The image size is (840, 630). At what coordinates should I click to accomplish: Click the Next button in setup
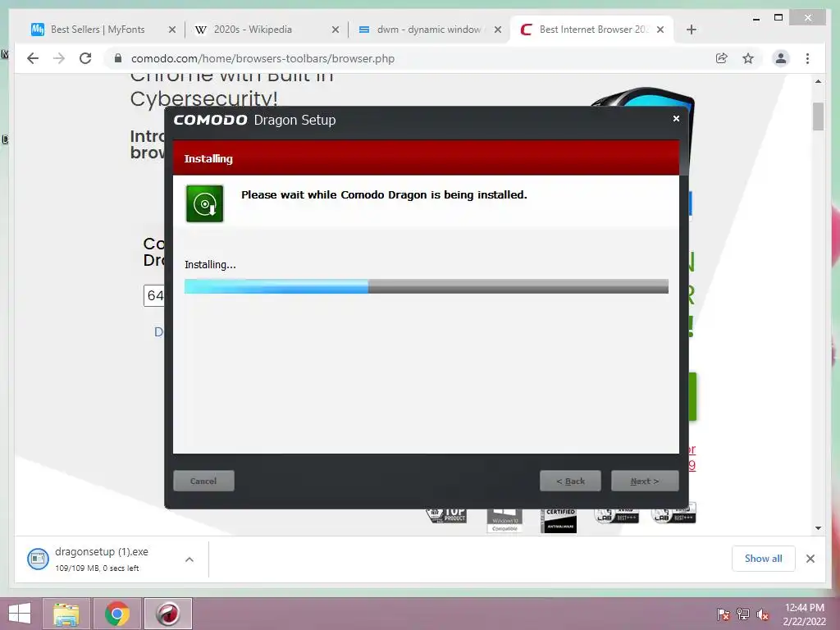point(645,481)
